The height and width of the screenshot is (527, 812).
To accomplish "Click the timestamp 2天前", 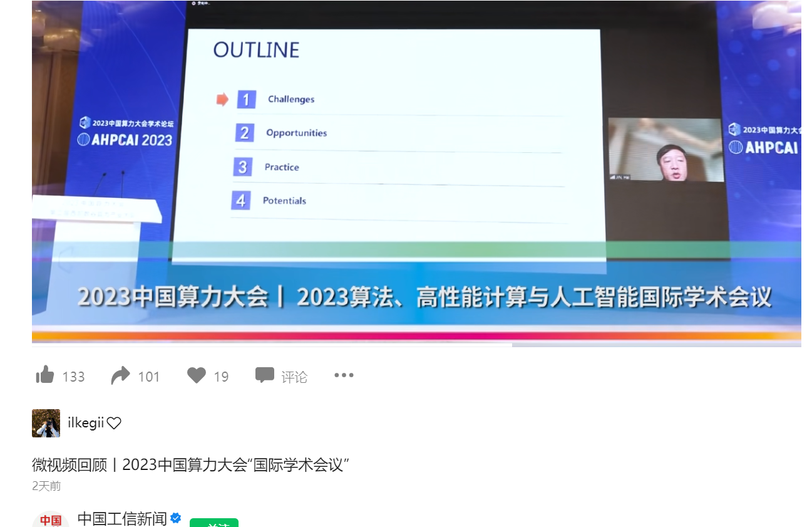I will (41, 486).
